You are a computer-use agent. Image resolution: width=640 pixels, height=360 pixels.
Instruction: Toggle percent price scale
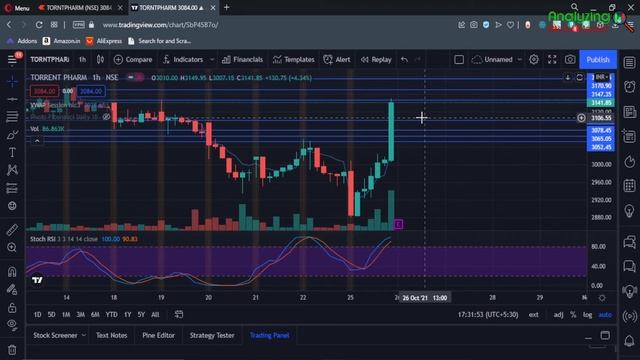click(573, 315)
